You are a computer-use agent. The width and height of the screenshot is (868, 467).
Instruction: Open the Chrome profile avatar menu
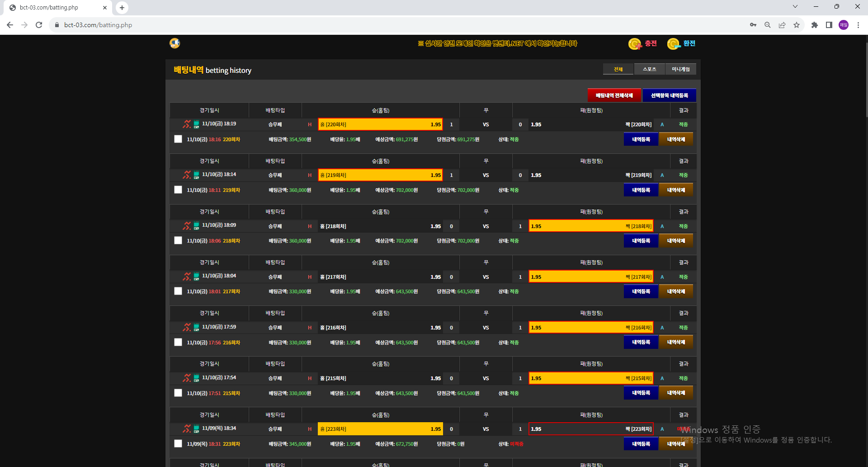[844, 25]
